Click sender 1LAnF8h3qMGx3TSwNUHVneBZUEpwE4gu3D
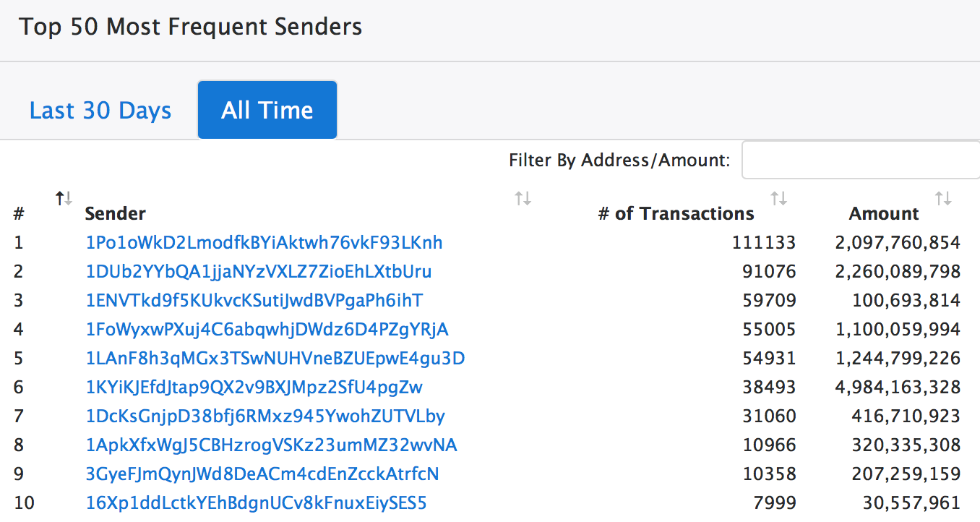The height and width of the screenshot is (522, 980). (x=275, y=359)
